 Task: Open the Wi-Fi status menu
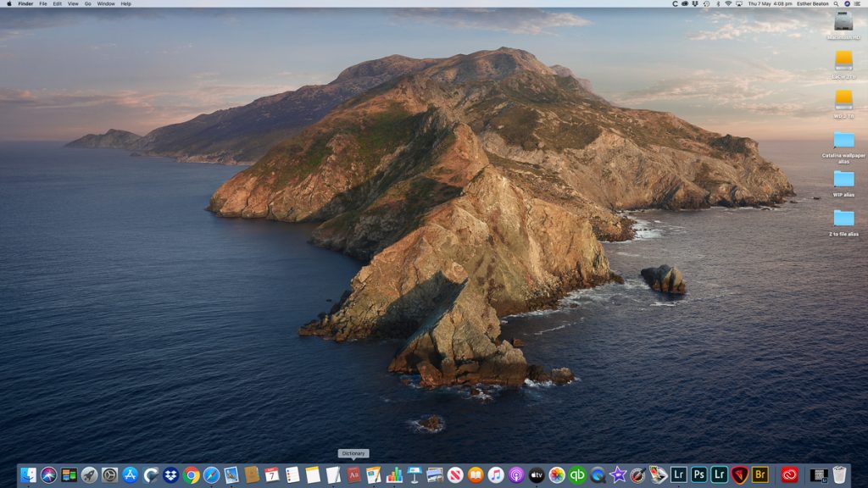727,3
